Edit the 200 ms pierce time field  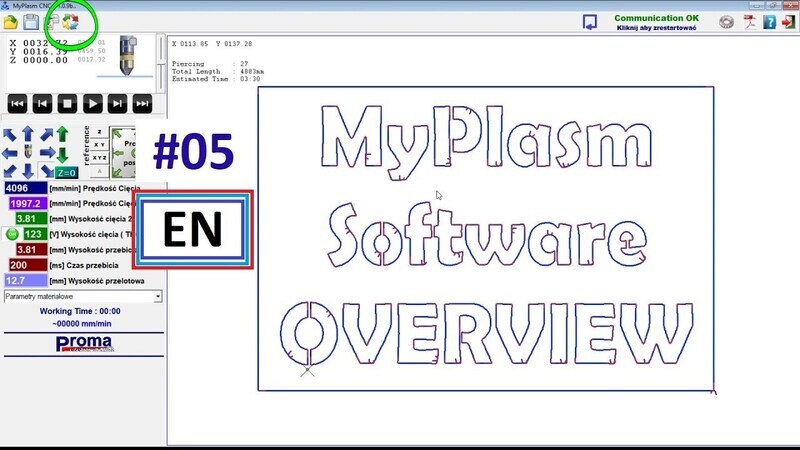[x=28, y=265]
